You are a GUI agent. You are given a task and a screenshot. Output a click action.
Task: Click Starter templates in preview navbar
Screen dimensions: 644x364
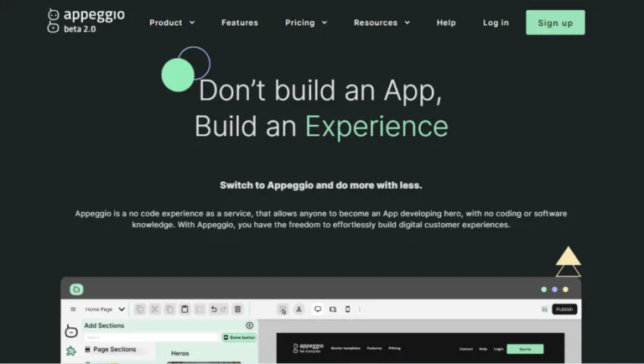point(345,348)
